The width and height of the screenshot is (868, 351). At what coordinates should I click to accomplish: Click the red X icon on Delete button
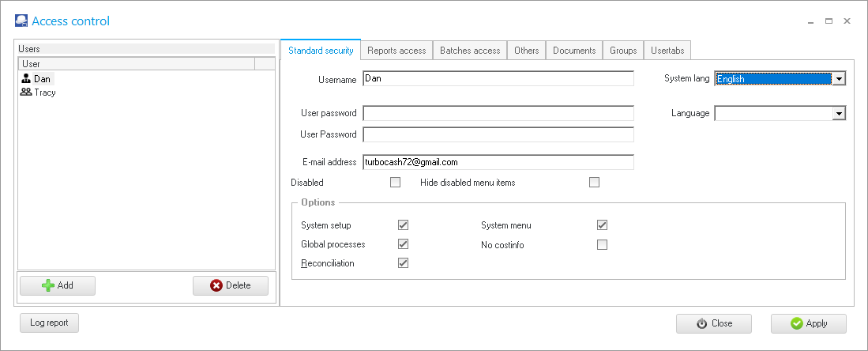(216, 285)
